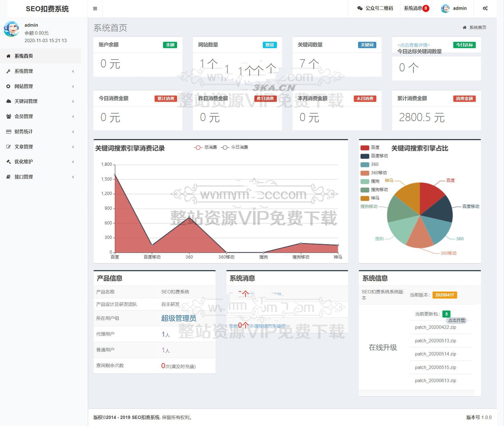Click the users icon for 会员管理
504x426 pixels.
tap(8, 116)
